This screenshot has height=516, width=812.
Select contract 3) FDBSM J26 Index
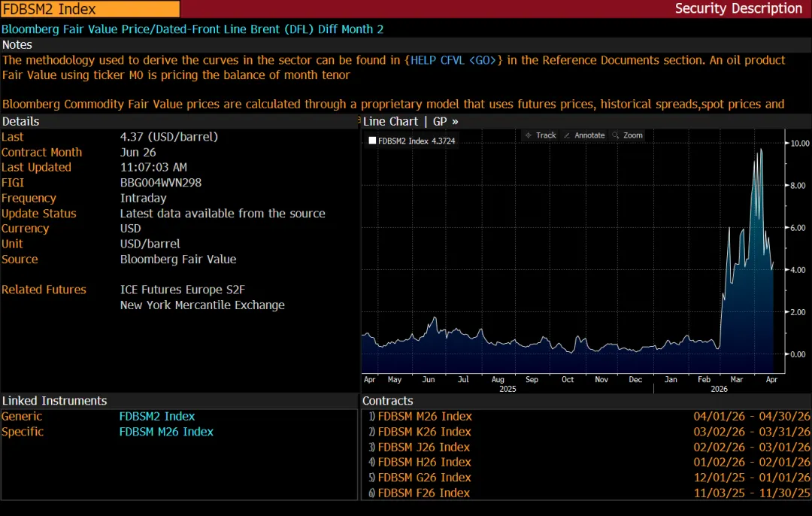click(420, 447)
